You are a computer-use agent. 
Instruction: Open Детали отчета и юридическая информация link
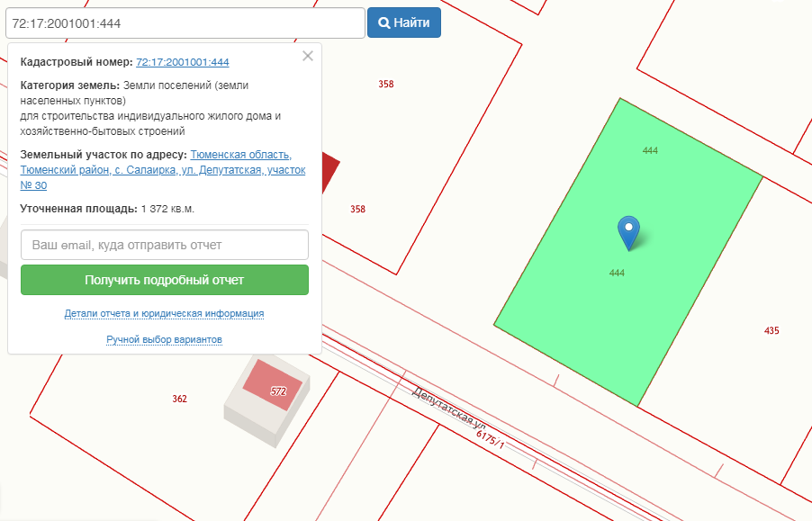pos(164,314)
